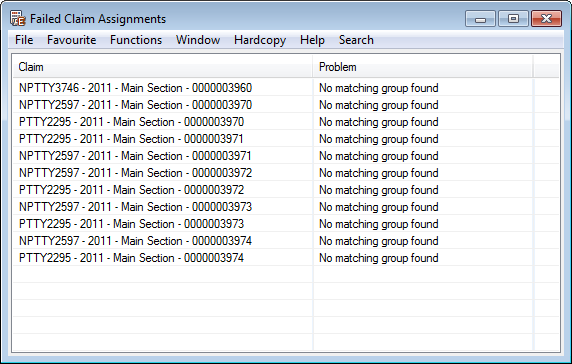Select claim PTTY2295 ending in 0000003972
This screenshot has height=364, width=572.
131,190
